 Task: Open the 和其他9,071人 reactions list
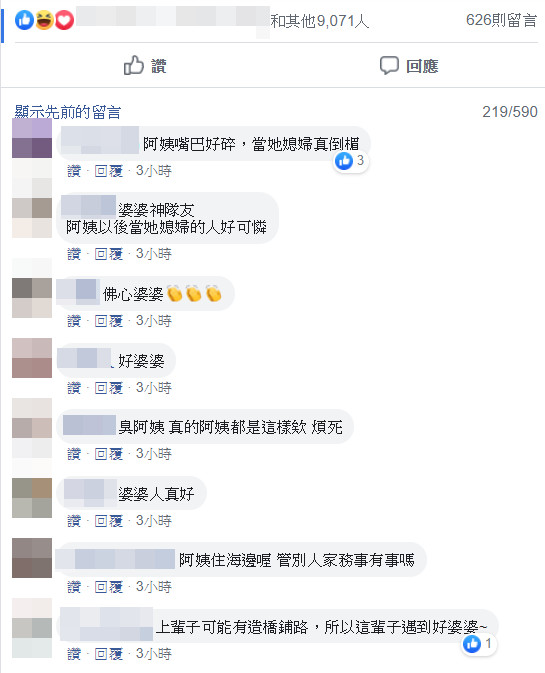[319, 21]
